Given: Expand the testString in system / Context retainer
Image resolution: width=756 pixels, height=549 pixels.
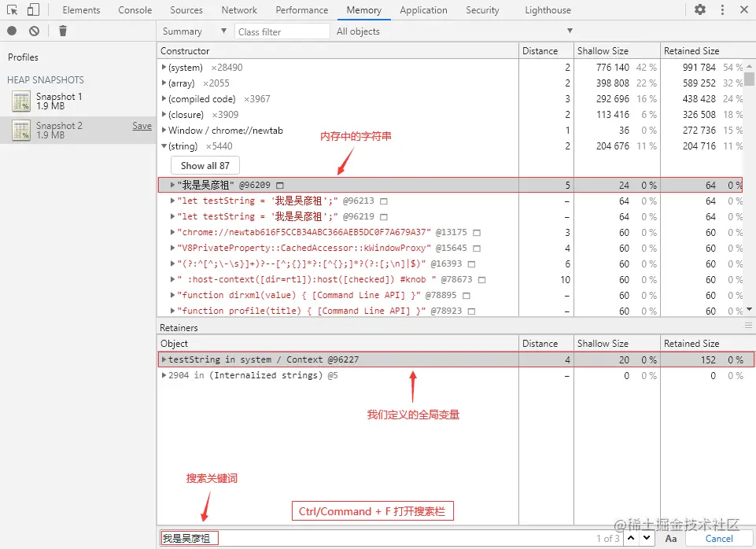Looking at the screenshot, I should (164, 359).
